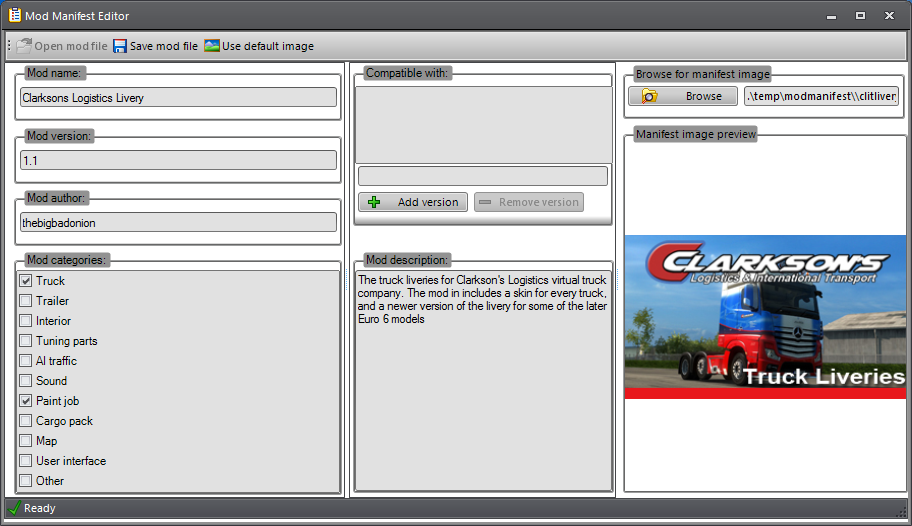
Task: Click the green check Ready status icon
Action: pyautogui.click(x=15, y=508)
